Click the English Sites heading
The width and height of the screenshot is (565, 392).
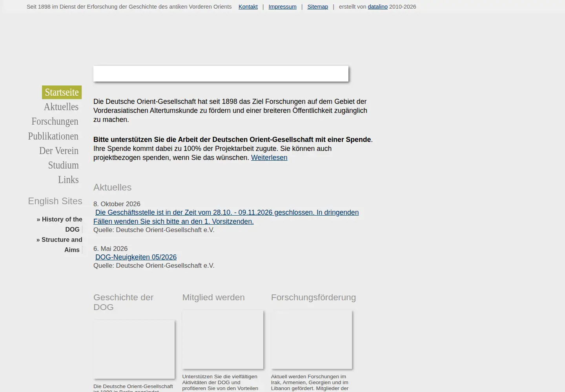(55, 201)
